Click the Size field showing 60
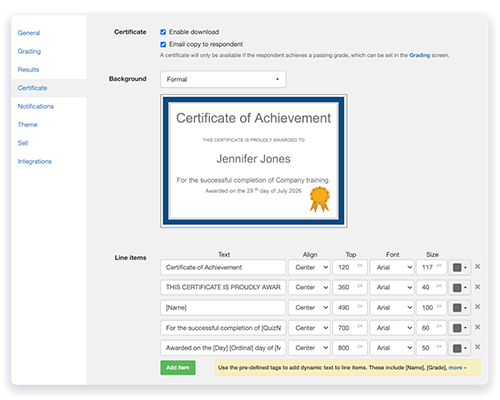Viewport: 500px width, 400px height. [431, 328]
